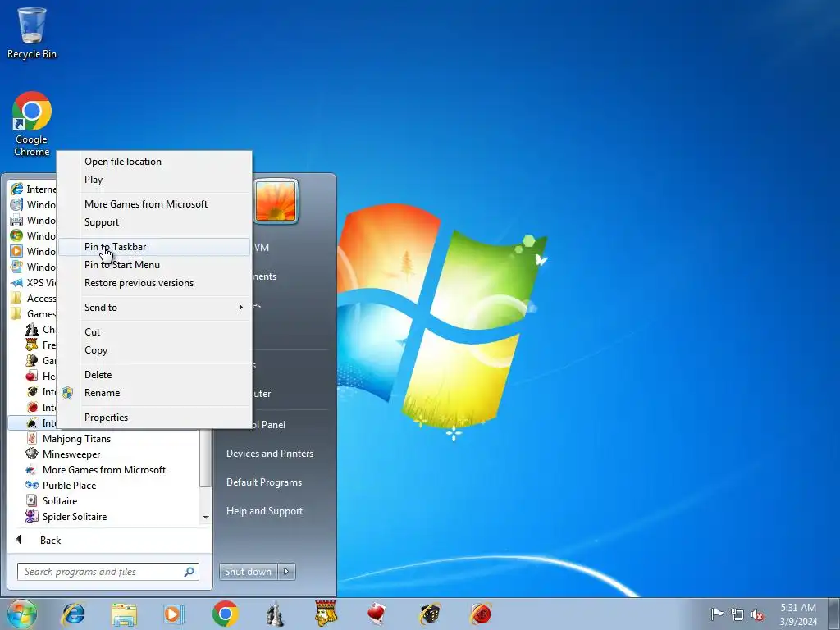This screenshot has width=840, height=630.
Task: Click the user account flower picture
Action: (x=276, y=202)
